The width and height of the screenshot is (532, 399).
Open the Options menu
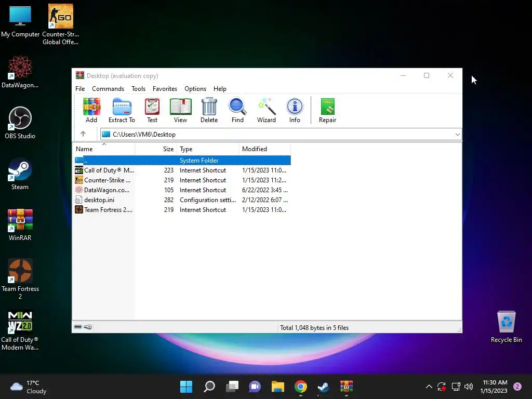195,88
